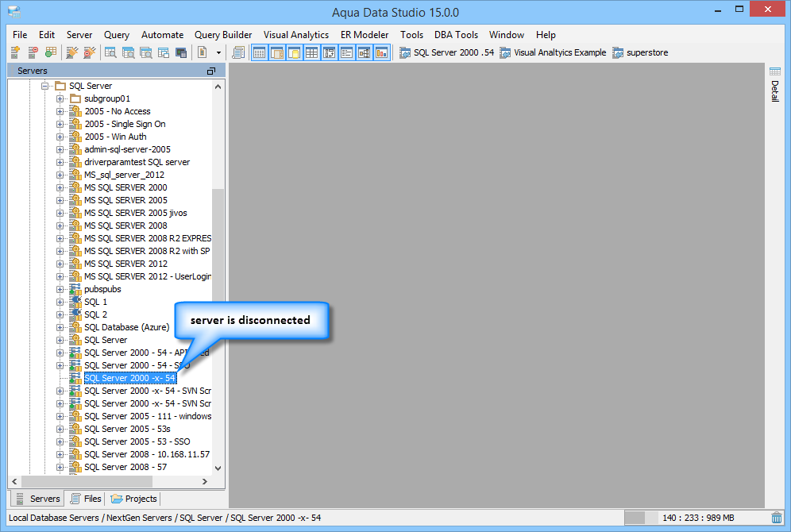Expand the subgroup01 folder
Image resolution: width=791 pixels, height=532 pixels.
(60, 98)
